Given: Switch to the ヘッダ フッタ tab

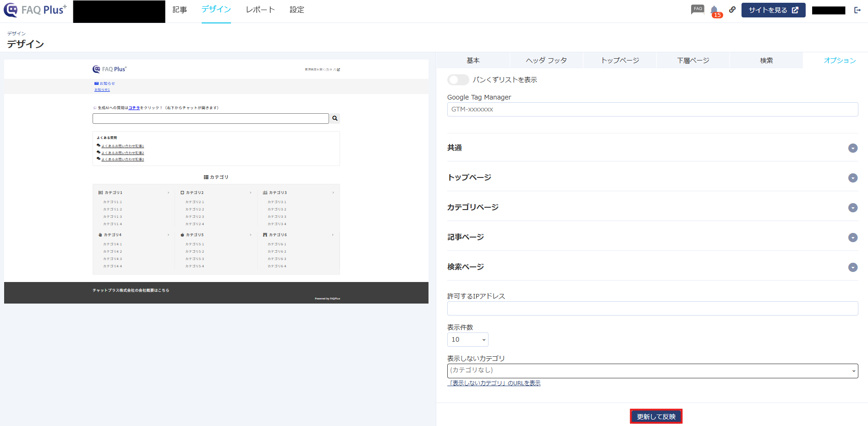Looking at the screenshot, I should point(546,61).
